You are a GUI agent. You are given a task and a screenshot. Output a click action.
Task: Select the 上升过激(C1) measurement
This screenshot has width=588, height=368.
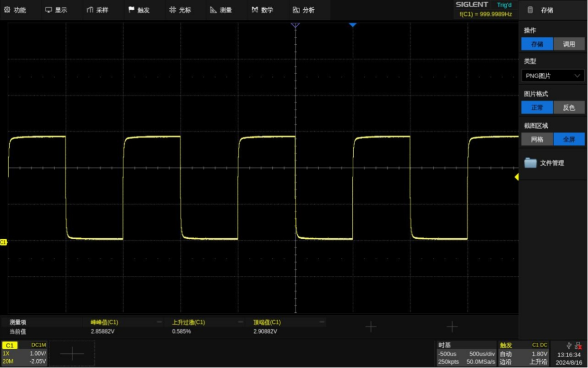[188, 322]
